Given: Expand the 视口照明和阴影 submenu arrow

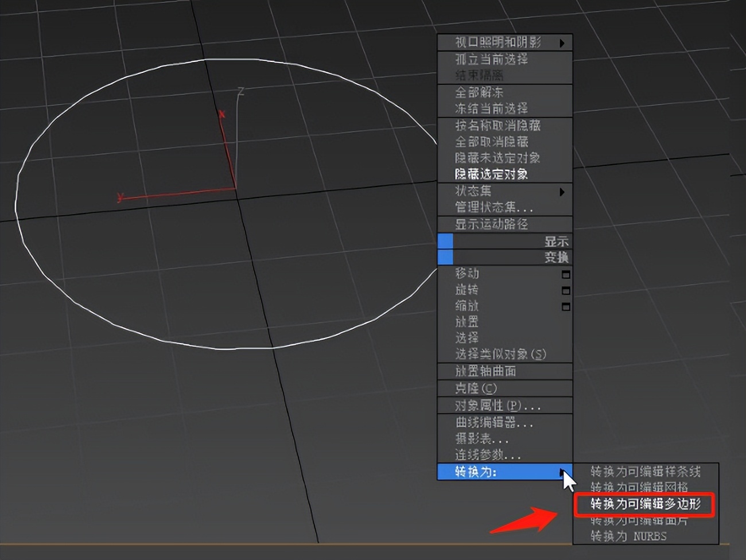Looking at the screenshot, I should tap(562, 43).
